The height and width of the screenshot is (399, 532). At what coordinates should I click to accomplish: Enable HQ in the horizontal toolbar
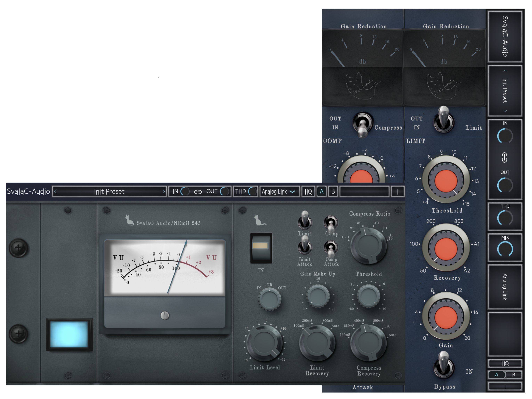click(x=308, y=192)
